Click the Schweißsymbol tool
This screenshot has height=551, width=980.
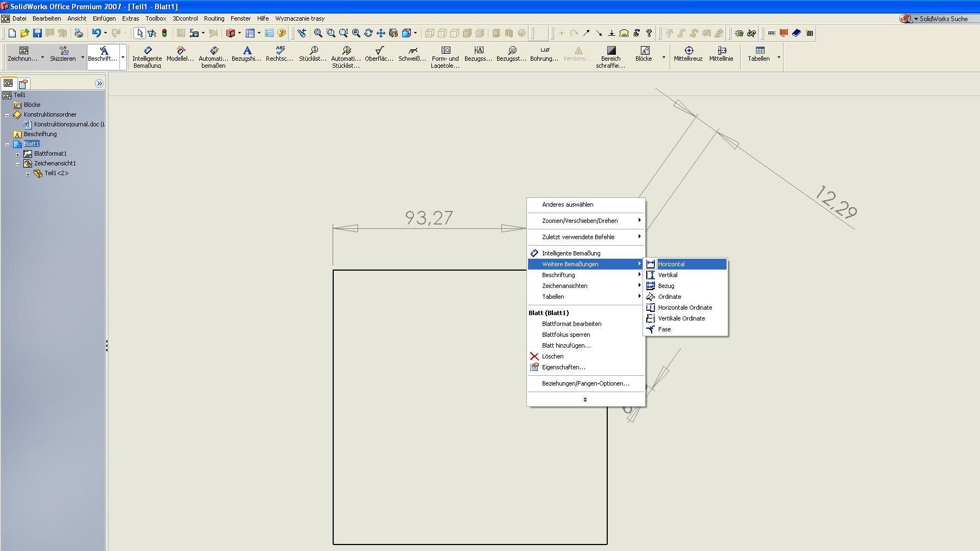click(x=412, y=54)
